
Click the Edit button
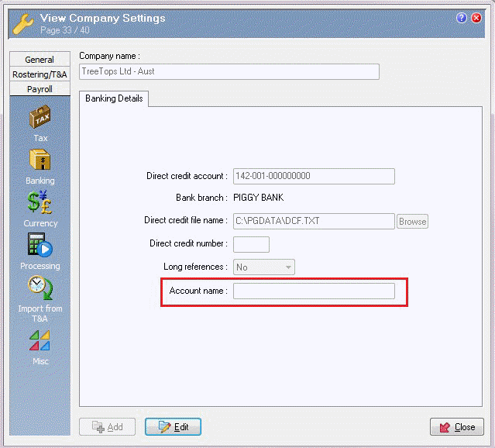pyautogui.click(x=173, y=427)
